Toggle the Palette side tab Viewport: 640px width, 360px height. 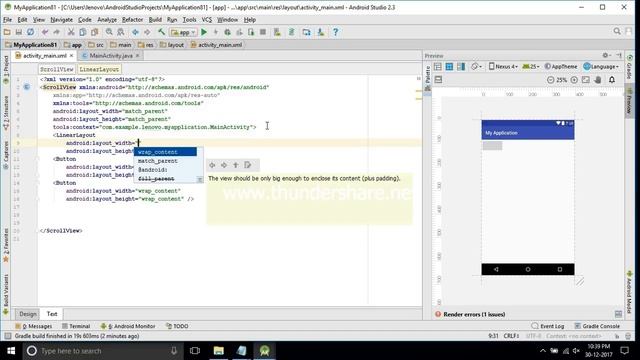pos(427,78)
